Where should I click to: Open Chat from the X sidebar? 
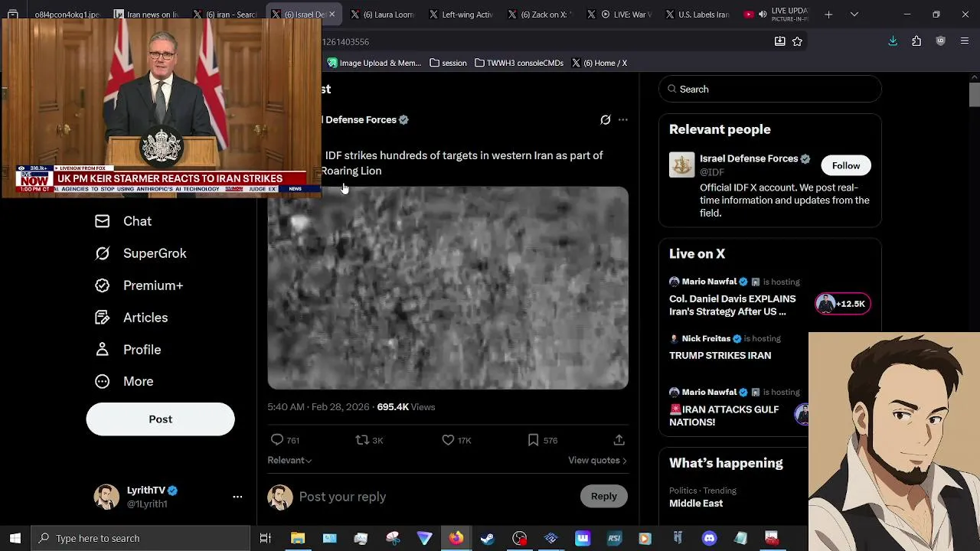123,221
